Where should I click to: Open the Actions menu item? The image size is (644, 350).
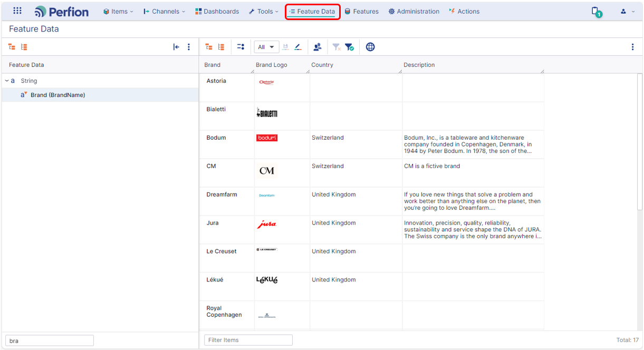[x=464, y=12]
